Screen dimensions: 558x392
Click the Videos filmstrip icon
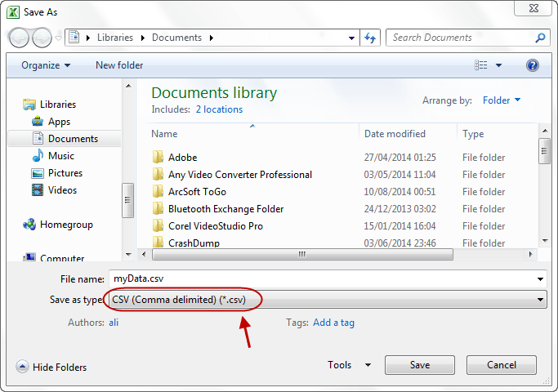click(38, 190)
